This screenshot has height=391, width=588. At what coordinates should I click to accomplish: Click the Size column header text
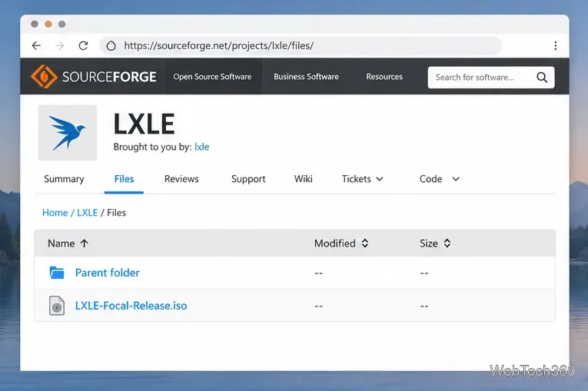tap(429, 244)
